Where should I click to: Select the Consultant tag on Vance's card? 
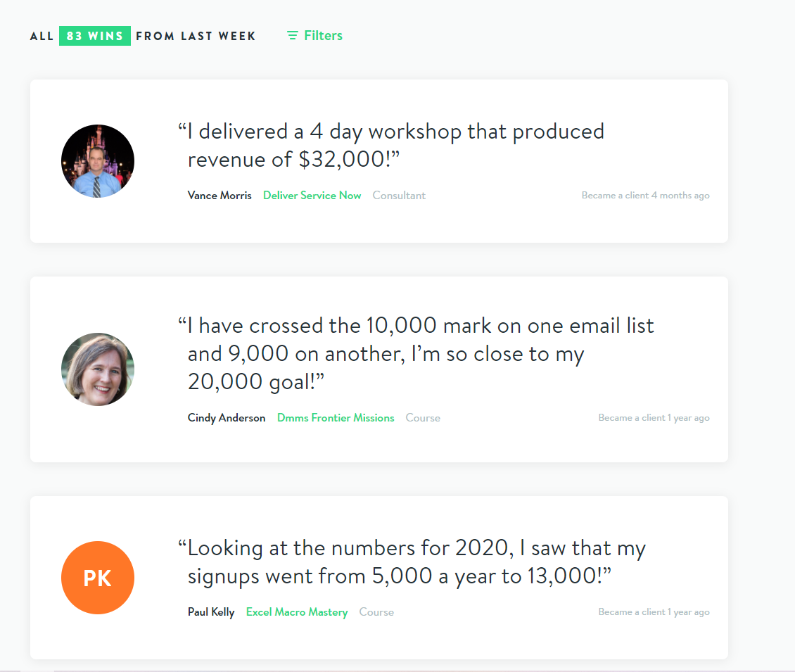[399, 196]
